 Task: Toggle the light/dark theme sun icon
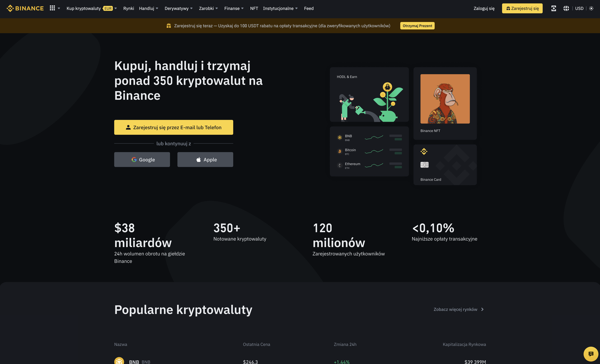(591, 8)
